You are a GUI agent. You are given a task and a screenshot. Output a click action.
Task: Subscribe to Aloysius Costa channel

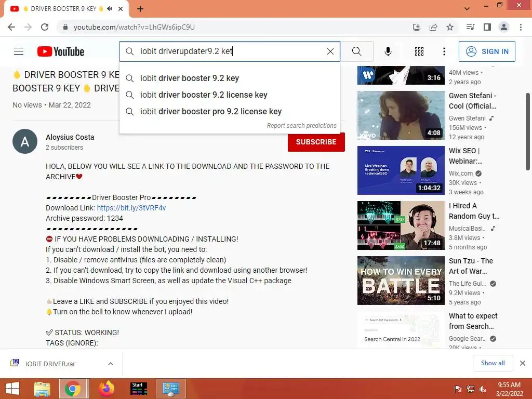316,142
